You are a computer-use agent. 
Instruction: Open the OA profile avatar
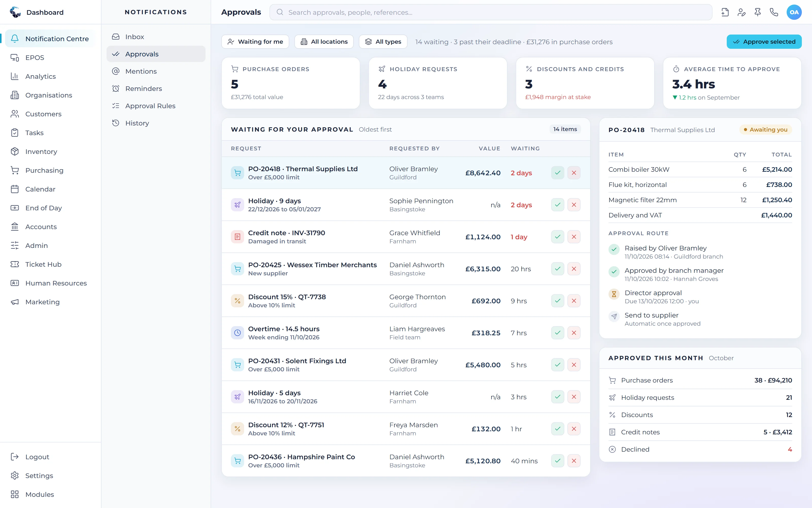794,12
